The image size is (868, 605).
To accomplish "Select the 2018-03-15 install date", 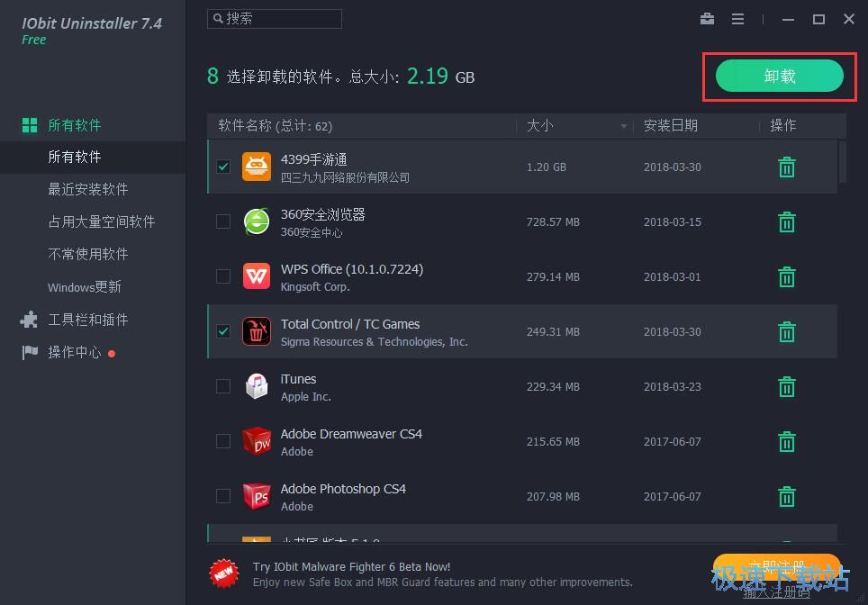I will 672,222.
